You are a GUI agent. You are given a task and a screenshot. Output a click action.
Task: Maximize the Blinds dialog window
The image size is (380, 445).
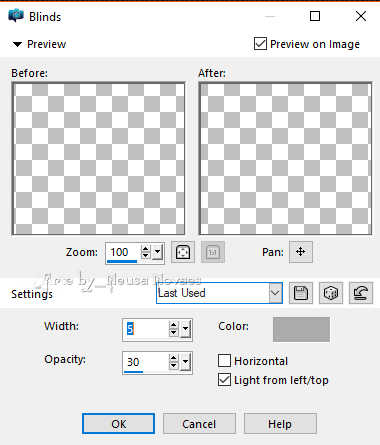click(x=315, y=16)
